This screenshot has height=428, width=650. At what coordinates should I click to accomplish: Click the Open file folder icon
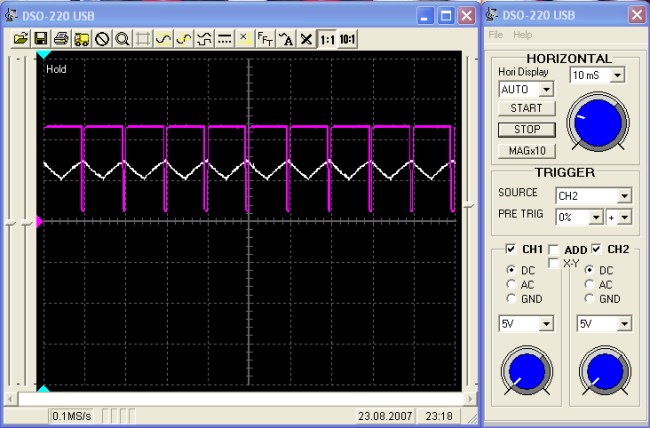pos(21,39)
